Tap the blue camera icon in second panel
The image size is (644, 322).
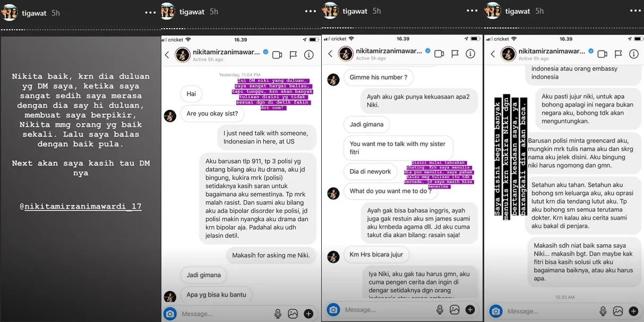point(170,314)
